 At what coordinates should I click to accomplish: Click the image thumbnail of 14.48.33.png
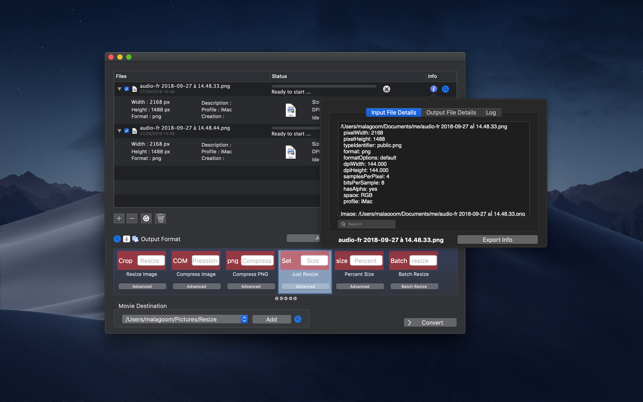point(290,110)
